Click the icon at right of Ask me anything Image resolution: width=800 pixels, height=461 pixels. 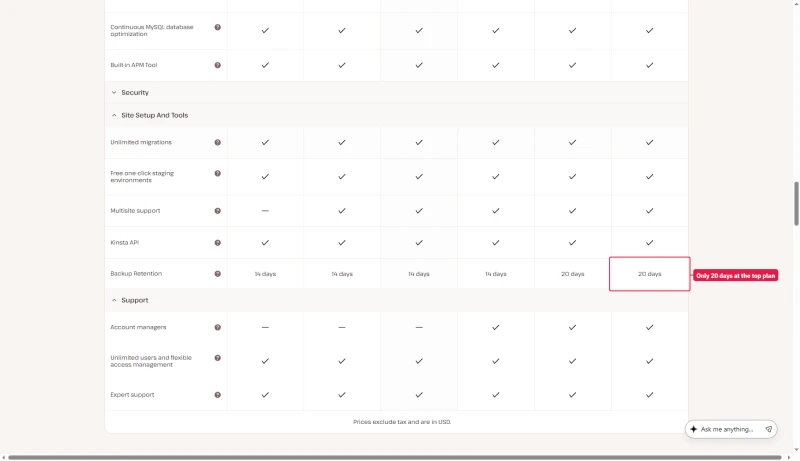[768, 429]
